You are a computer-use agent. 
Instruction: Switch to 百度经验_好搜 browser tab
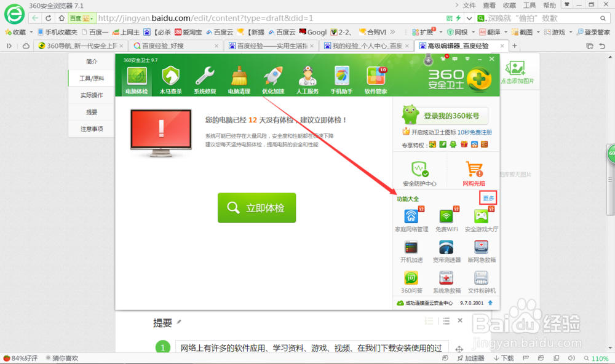tap(175, 46)
